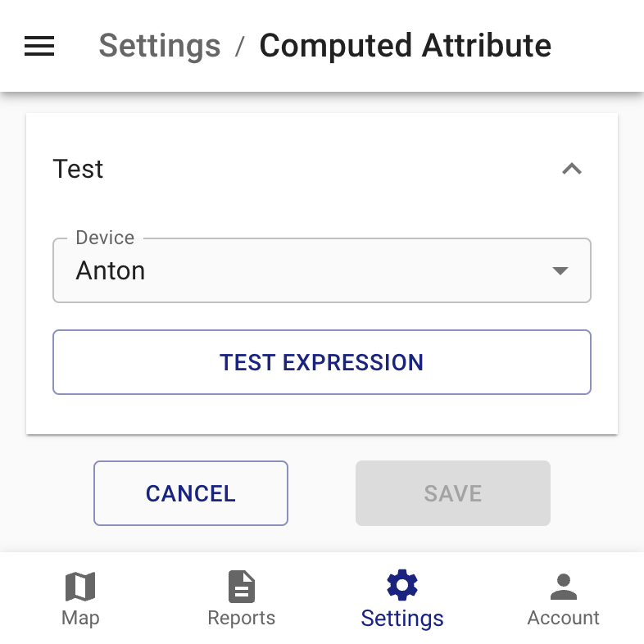
Task: Click the greyed-out Save button
Action: (x=453, y=493)
